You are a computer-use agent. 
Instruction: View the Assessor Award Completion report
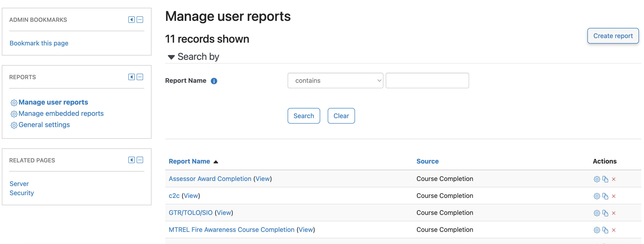coord(262,179)
